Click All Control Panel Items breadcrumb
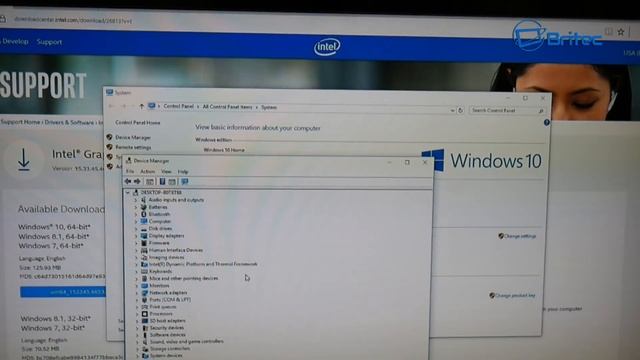This screenshot has width=640, height=360. [227, 107]
